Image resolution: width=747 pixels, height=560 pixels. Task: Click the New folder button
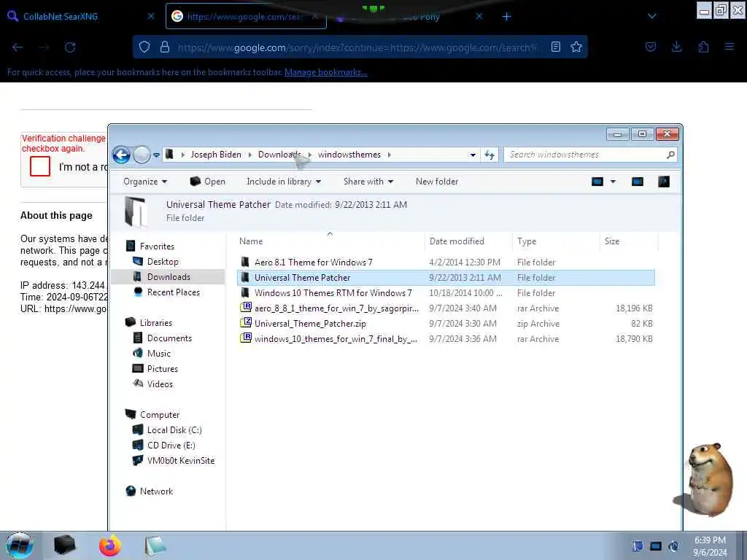click(437, 182)
